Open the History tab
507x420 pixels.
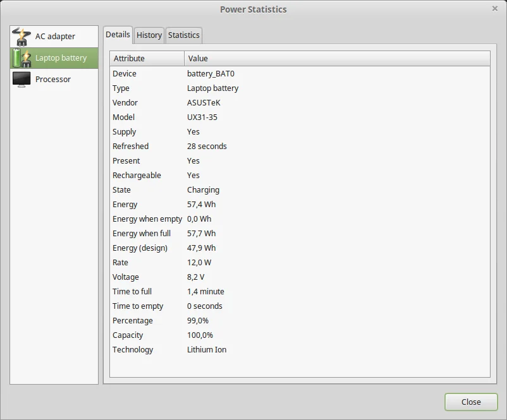click(149, 35)
